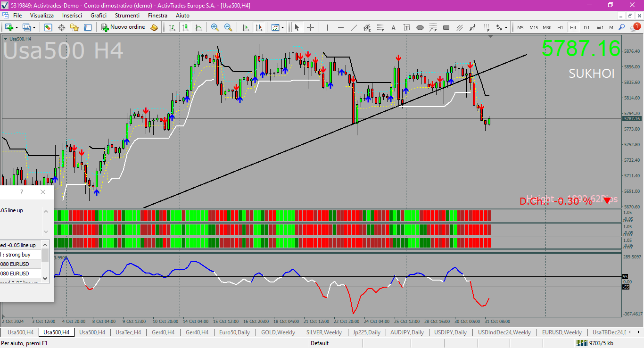Image resolution: width=644 pixels, height=348 pixels.
Task: Switch chart to line chart mode
Action: (x=198, y=27)
